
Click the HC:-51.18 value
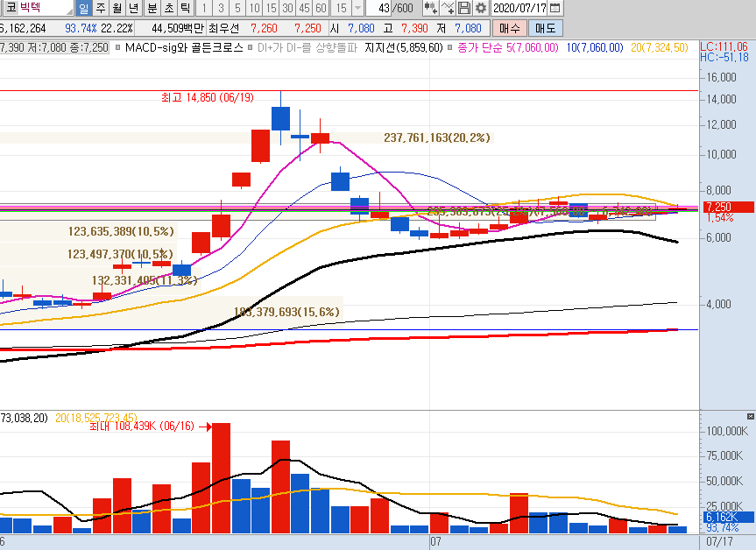[724, 57]
